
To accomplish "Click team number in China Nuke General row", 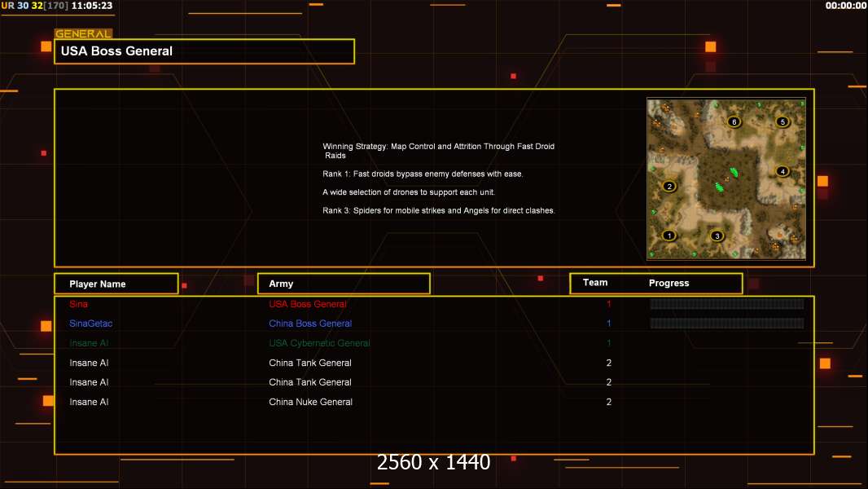I will [x=608, y=402].
